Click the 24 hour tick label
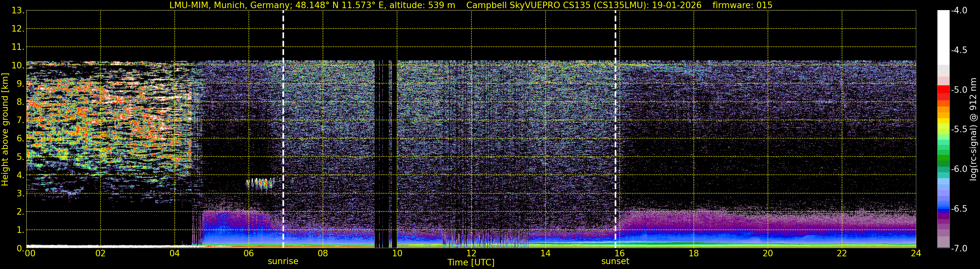This screenshot has height=269, width=980. tap(916, 253)
